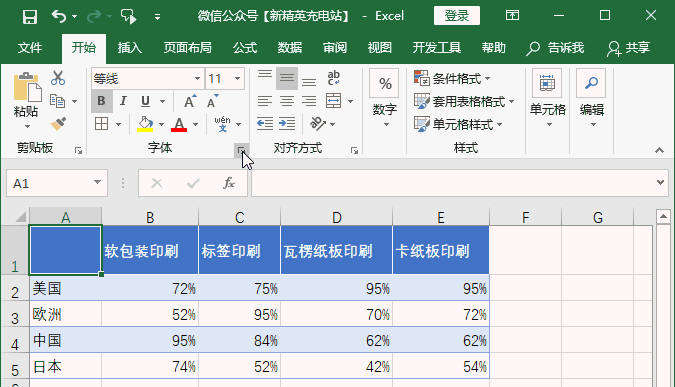Align text to bottom of cell
The width and height of the screenshot is (675, 387).
(x=309, y=80)
